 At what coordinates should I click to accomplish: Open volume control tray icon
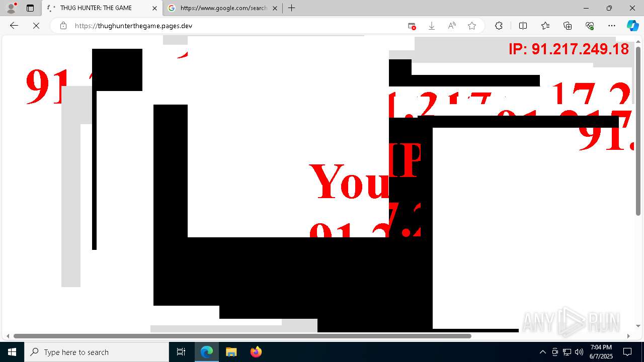[x=579, y=352]
